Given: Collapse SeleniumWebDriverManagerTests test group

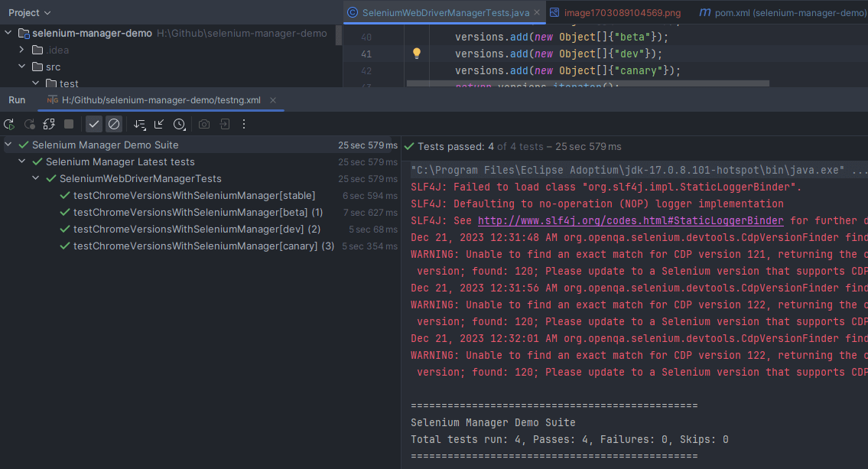Looking at the screenshot, I should [34, 178].
